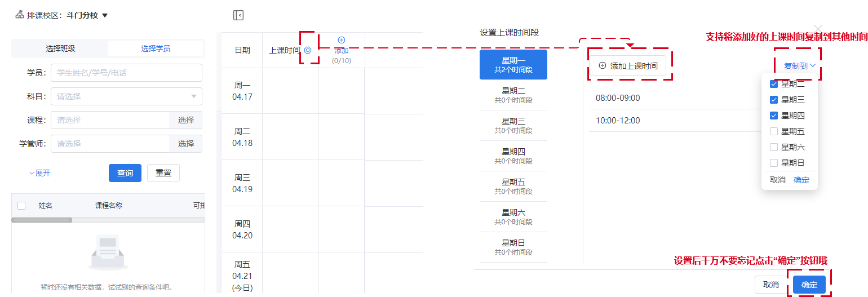Screen dimensions: 868x297
Task: Select 星期四 in weekday list
Action: (513, 156)
